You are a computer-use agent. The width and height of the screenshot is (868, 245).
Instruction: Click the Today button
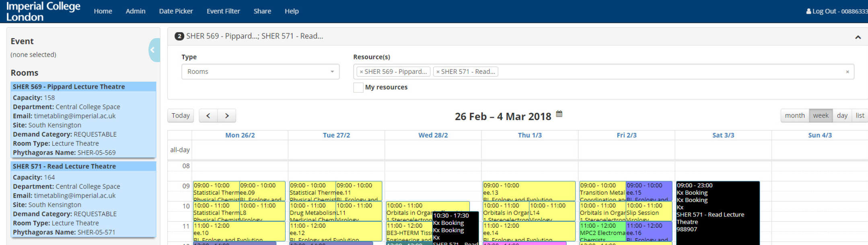point(181,116)
